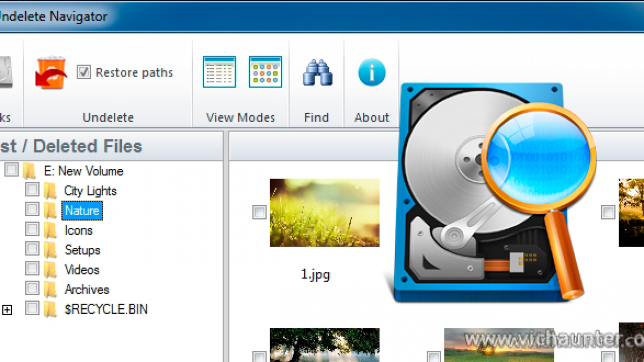Select the highlighted Nature folder label
The width and height of the screenshot is (644, 362).
[82, 211]
